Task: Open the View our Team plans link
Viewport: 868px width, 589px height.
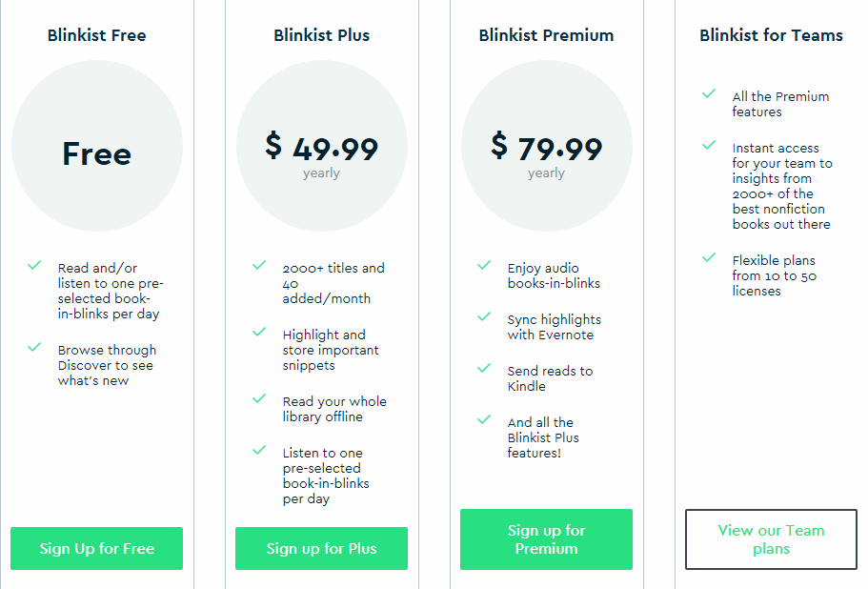Action: click(x=771, y=539)
